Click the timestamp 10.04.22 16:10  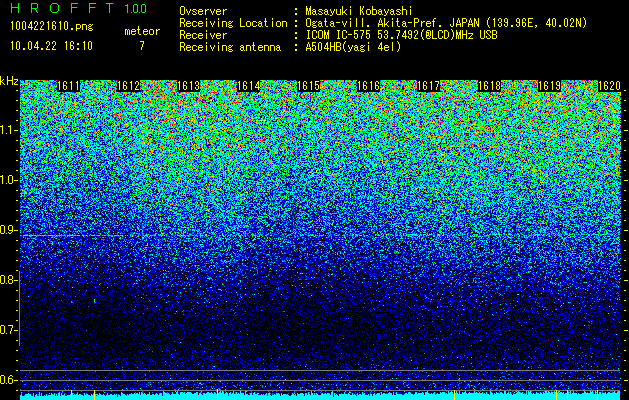click(51, 46)
